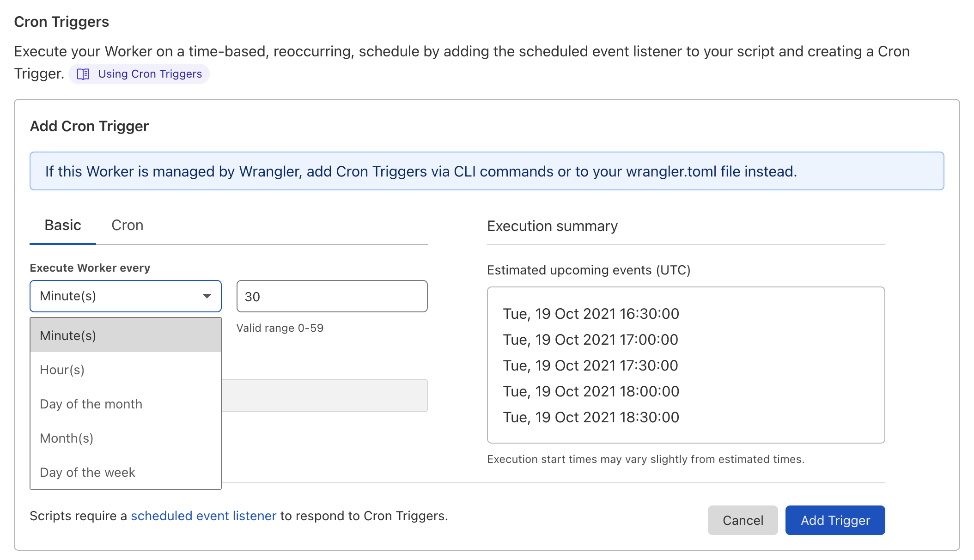Image resolution: width=974 pixels, height=560 pixels.
Task: Switch to the Cron tab
Action: coord(127,225)
